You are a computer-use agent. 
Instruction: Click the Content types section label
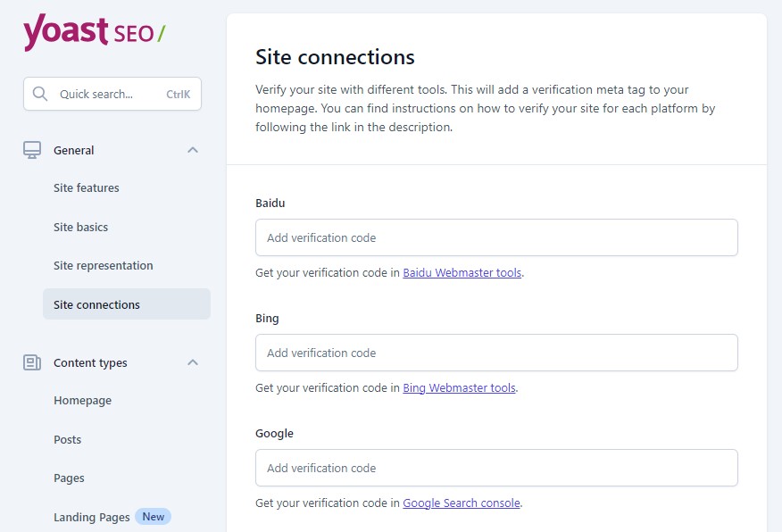(90, 363)
